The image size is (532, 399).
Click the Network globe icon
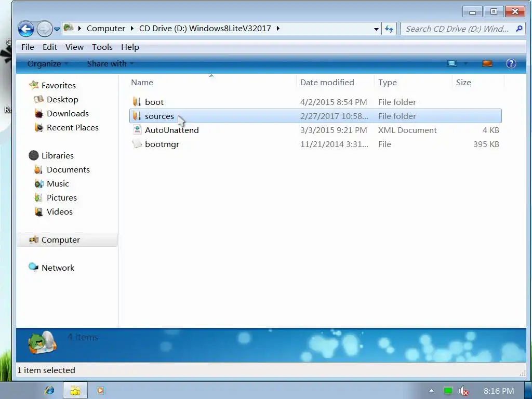click(x=34, y=268)
